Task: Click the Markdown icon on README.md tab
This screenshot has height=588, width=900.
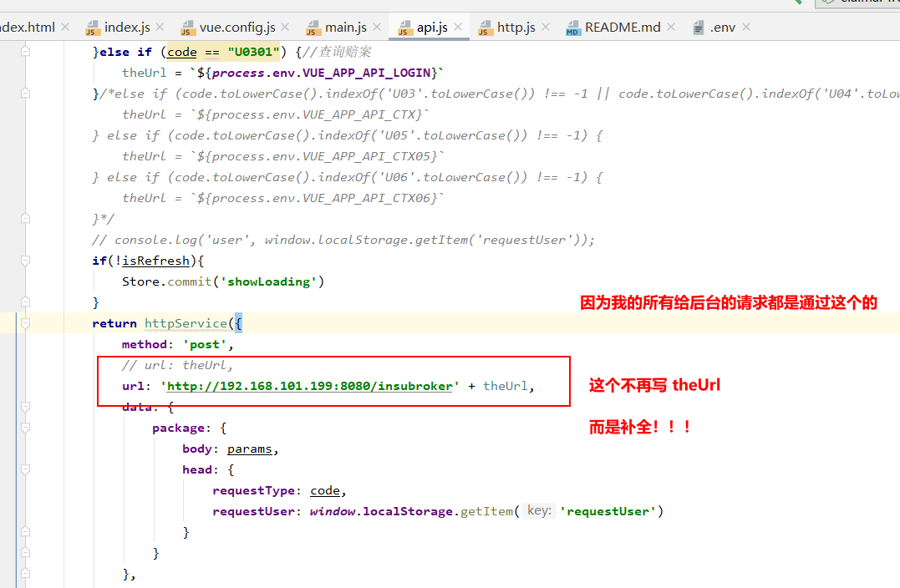Action: (x=572, y=28)
